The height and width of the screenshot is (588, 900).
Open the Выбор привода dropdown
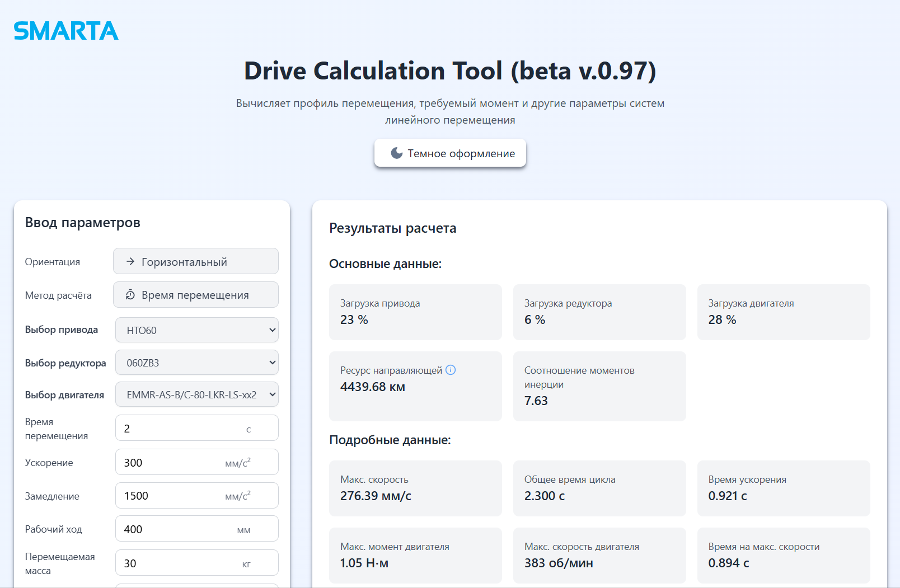coord(196,330)
